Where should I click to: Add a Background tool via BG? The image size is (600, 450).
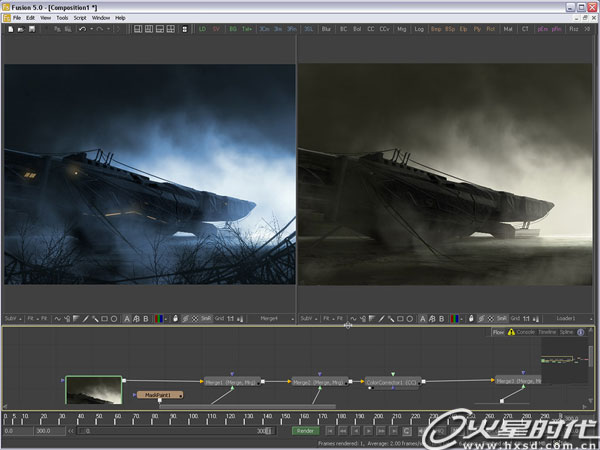pyautogui.click(x=233, y=29)
